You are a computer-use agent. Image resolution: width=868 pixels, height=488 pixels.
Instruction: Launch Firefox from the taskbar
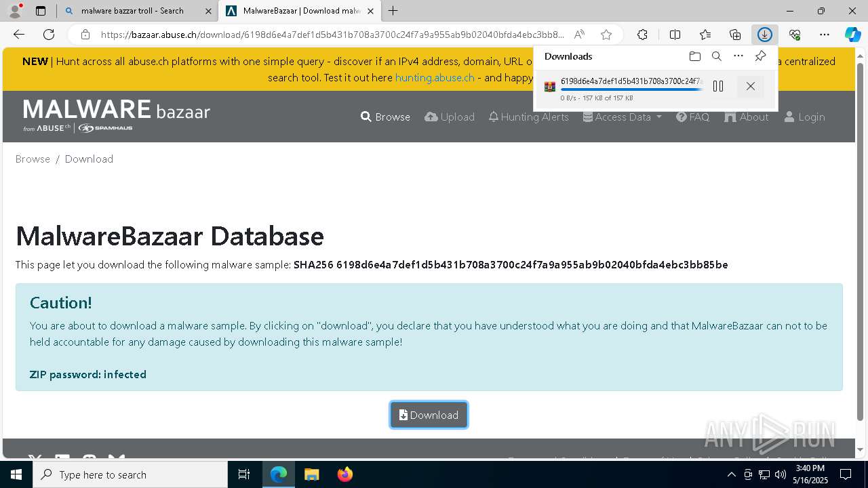[x=344, y=474]
